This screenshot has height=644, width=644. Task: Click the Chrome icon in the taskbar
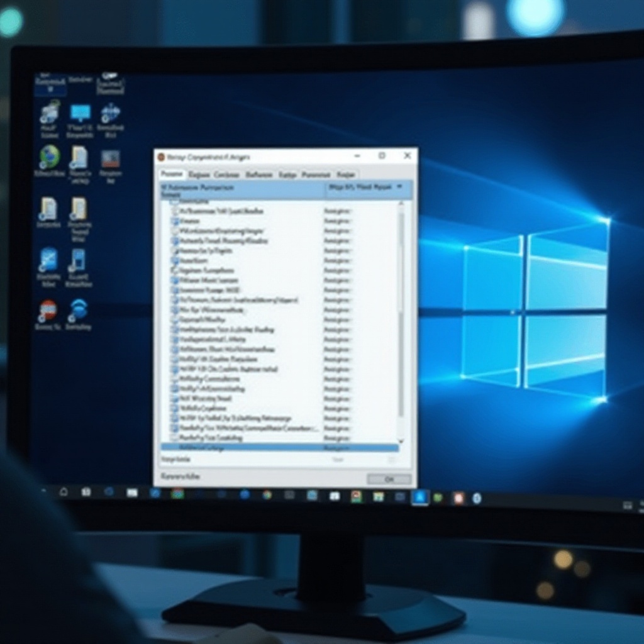point(267,495)
